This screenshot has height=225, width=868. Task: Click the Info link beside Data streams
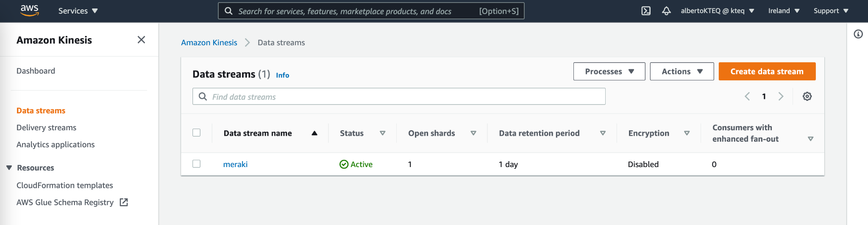tap(283, 75)
